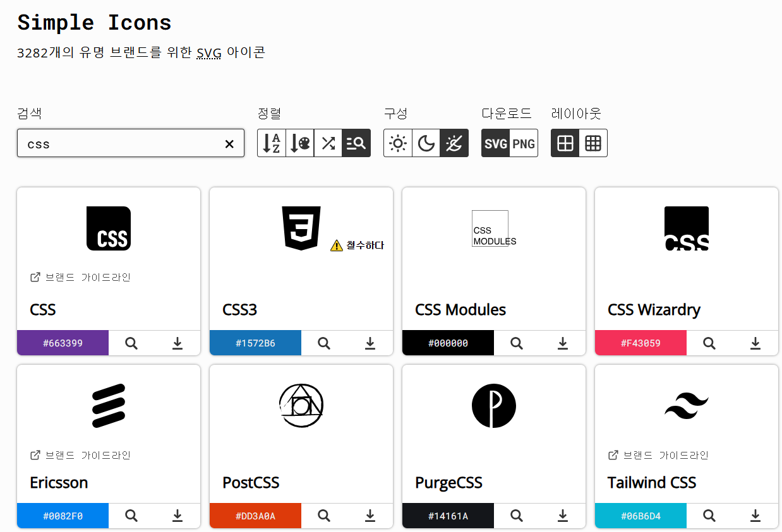Click the CSS3 deprecation warning

(x=357, y=245)
